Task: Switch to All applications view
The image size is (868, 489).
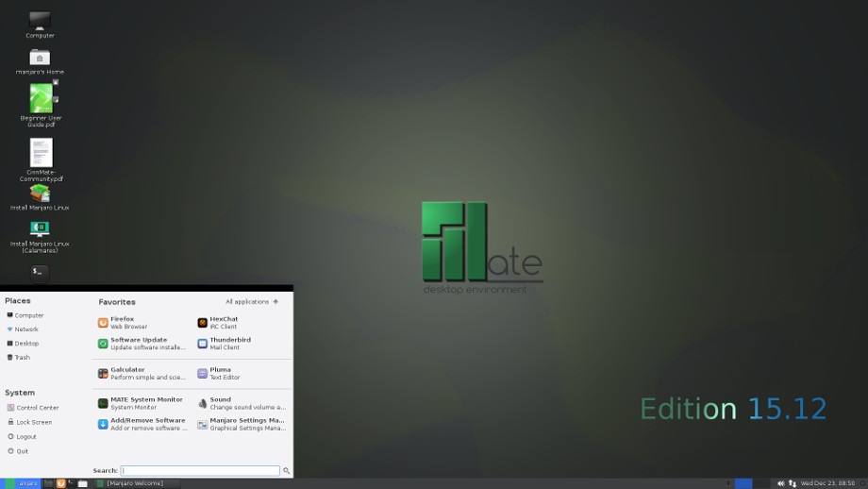Action: click(252, 302)
